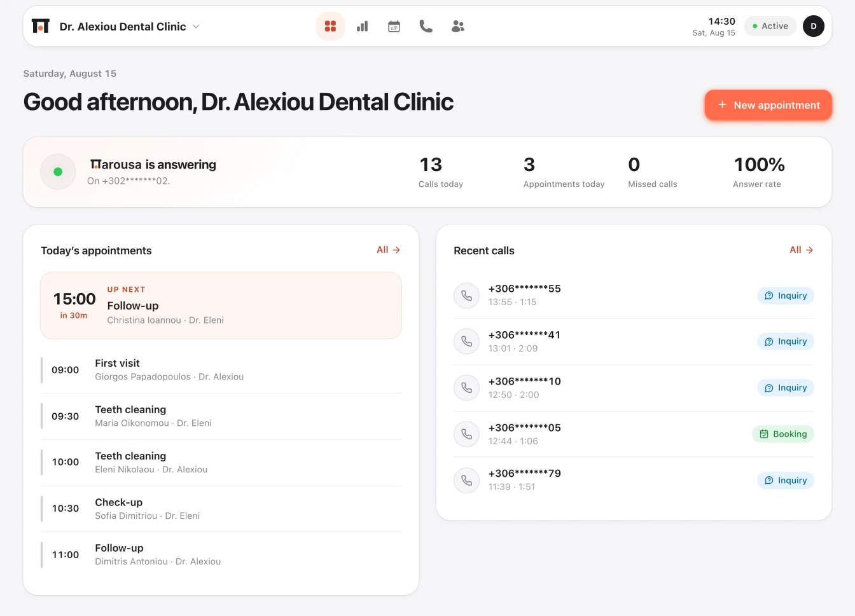Click phone icon for call +306*******55

[x=466, y=296]
